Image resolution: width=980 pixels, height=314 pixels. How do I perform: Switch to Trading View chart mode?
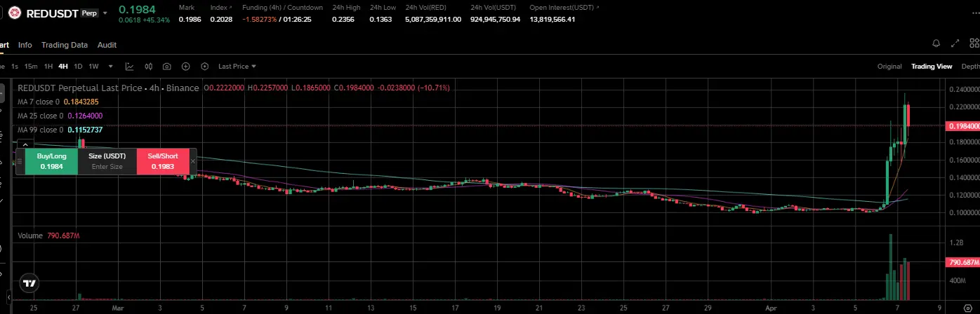click(932, 67)
